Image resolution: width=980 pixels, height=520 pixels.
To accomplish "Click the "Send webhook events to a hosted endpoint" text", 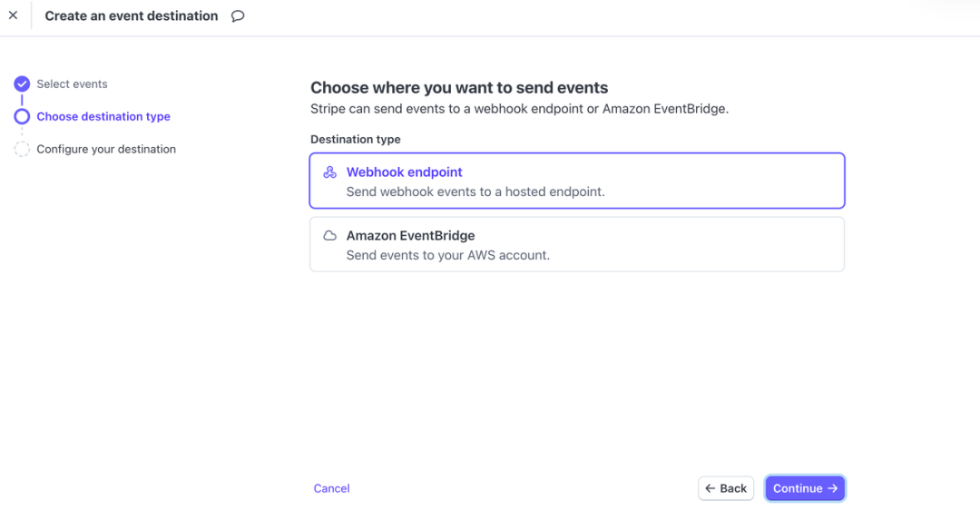I will (x=475, y=191).
